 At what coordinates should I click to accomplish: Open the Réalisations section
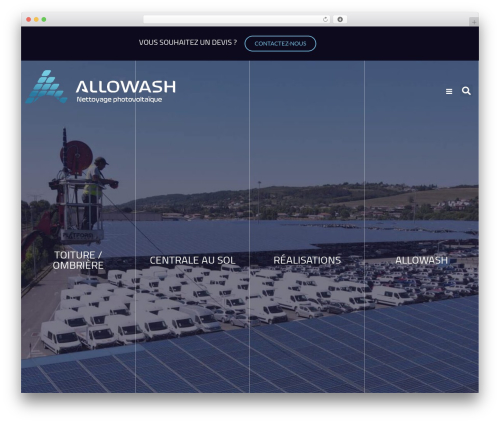click(307, 260)
